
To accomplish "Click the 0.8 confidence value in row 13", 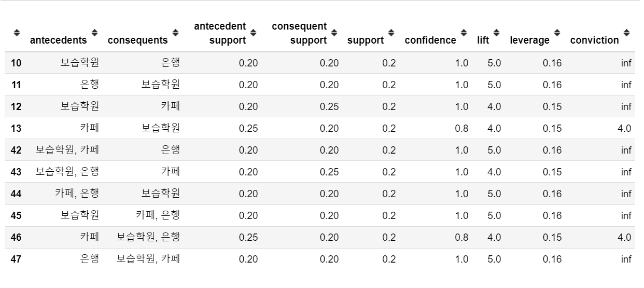I will point(461,128).
